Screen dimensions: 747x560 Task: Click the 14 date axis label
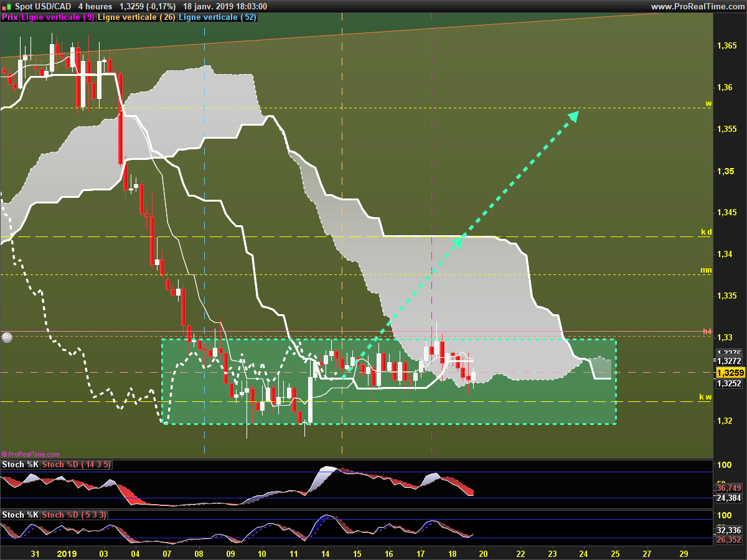pos(326,553)
